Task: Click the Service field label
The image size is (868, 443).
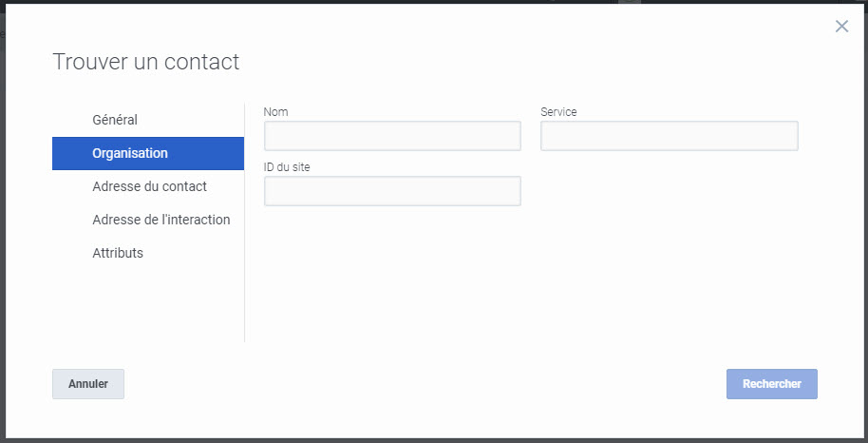Action: 558,112
